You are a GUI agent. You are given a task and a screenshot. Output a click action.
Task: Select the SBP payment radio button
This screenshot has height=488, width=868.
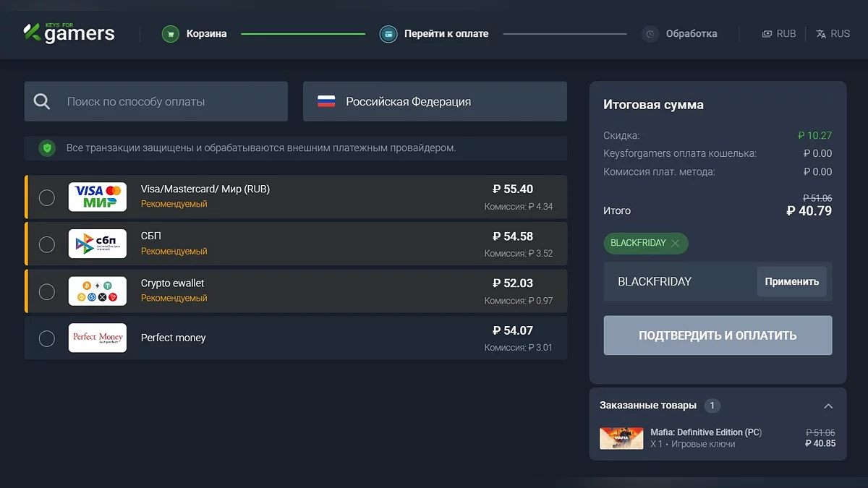tap(46, 244)
